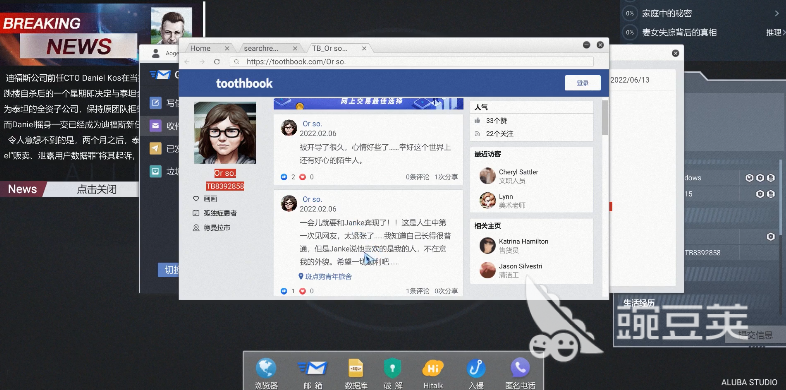Open the browser globe icon in dock

coord(266,368)
